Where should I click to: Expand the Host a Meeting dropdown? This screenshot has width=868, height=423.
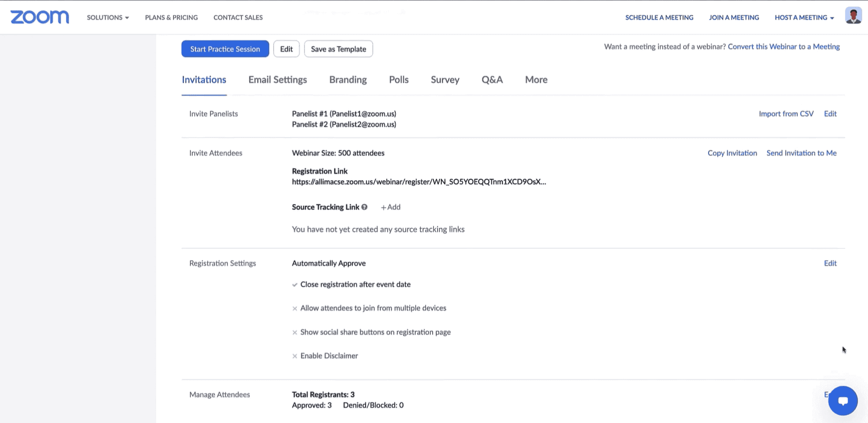(x=804, y=17)
